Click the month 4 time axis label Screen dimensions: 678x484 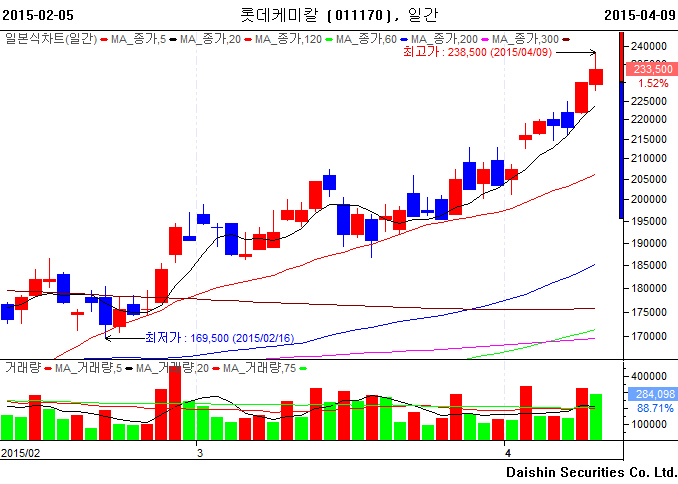tap(508, 453)
